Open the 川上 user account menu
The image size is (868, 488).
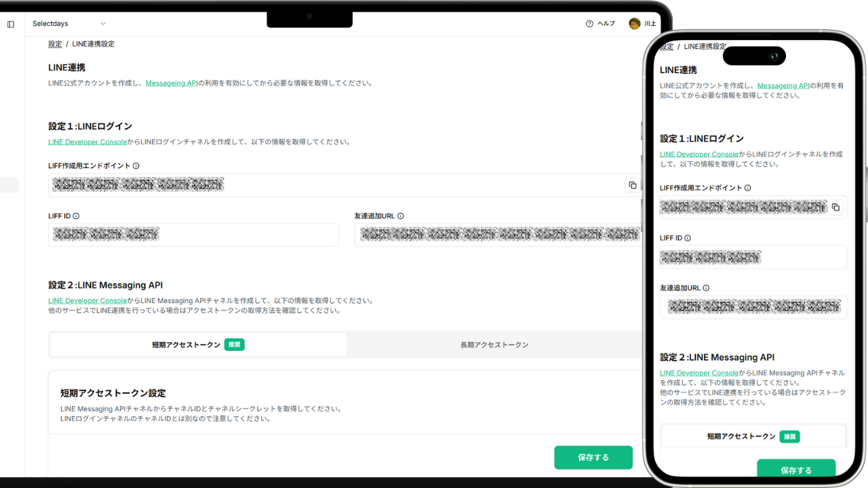pos(643,24)
